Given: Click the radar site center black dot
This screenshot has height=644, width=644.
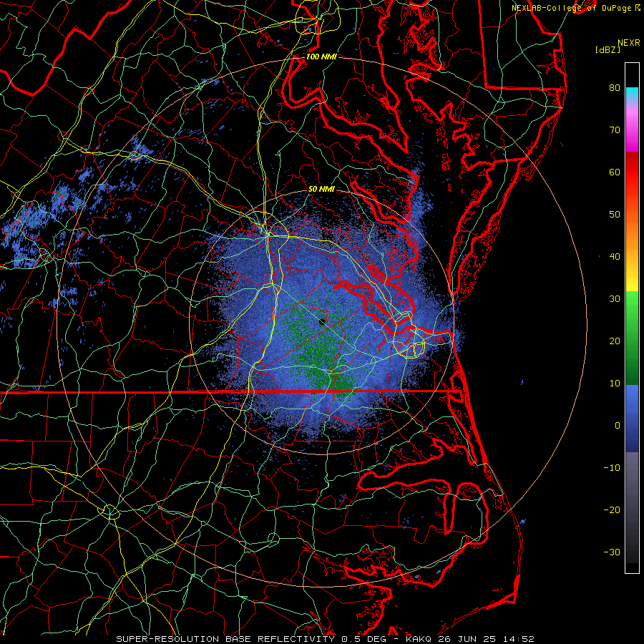Looking at the screenshot, I should (x=322, y=322).
